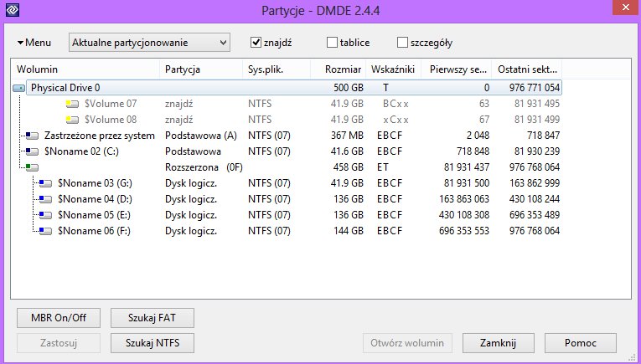Click the yellow icon beside $Volume 07
This screenshot has height=364, width=641.
(72, 104)
